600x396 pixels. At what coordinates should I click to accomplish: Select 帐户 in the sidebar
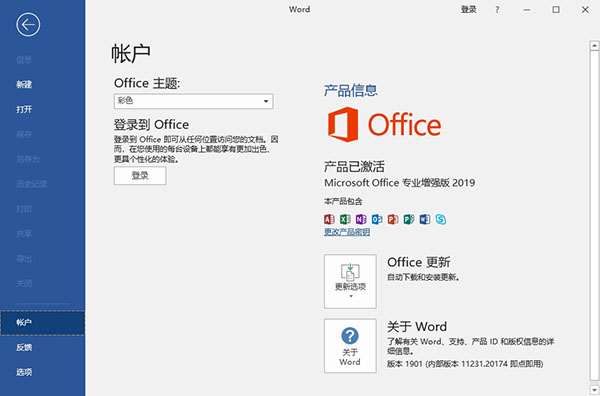[x=42, y=323]
